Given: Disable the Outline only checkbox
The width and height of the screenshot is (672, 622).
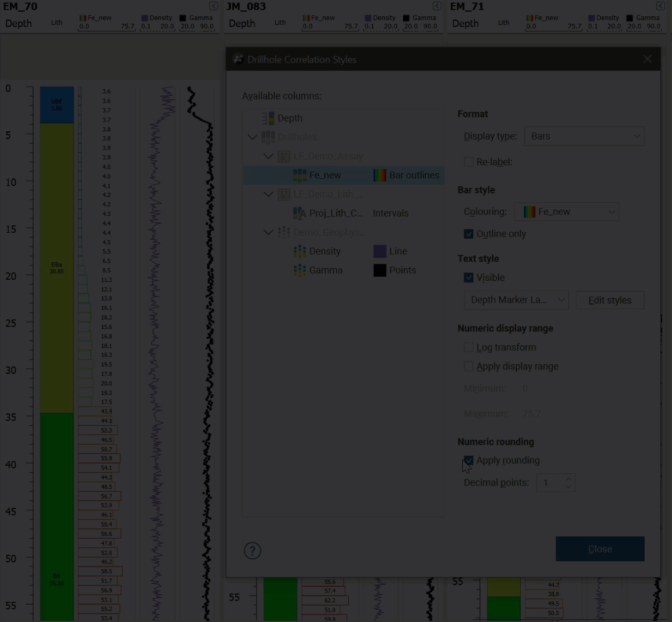Looking at the screenshot, I should [x=469, y=234].
